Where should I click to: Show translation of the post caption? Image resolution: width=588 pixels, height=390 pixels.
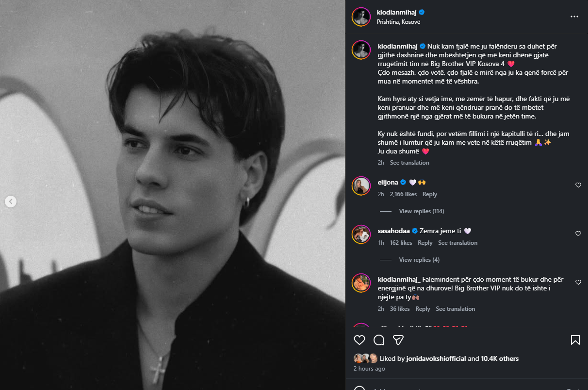(409, 163)
